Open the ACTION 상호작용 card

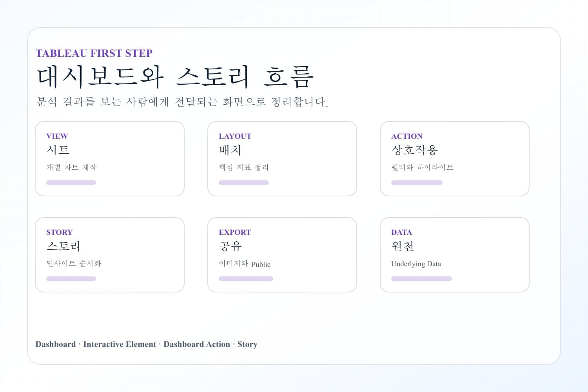(455, 159)
